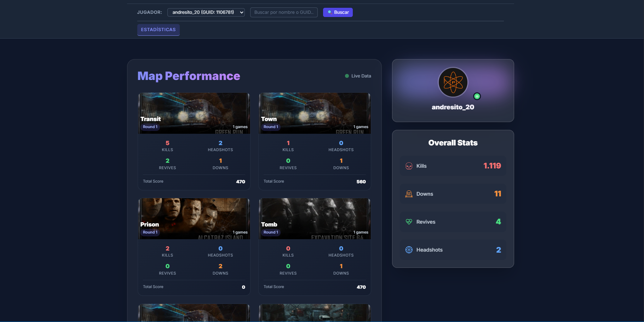The image size is (644, 322).
Task: Click the Round 1 badge on Tomb
Action: pos(271,232)
